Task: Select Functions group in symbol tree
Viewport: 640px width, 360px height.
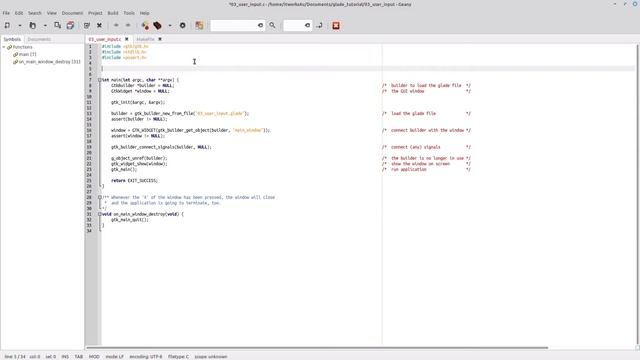Action: pyautogui.click(x=22, y=47)
